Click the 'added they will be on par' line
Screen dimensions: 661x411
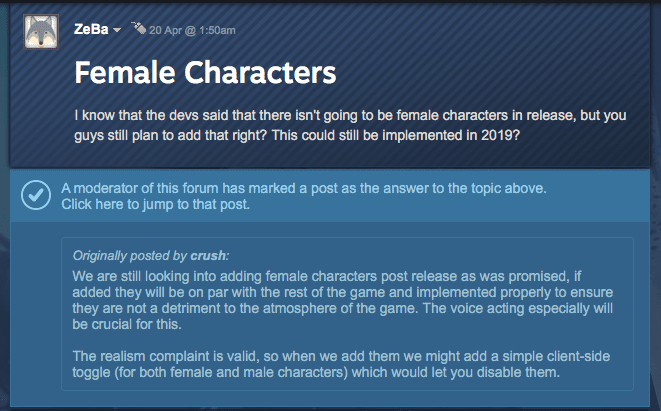tap(342, 292)
